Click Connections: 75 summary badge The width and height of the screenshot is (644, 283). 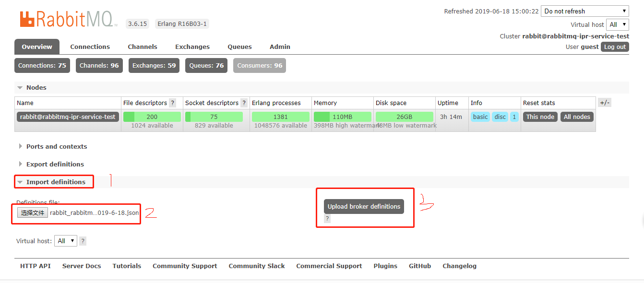[x=42, y=66]
